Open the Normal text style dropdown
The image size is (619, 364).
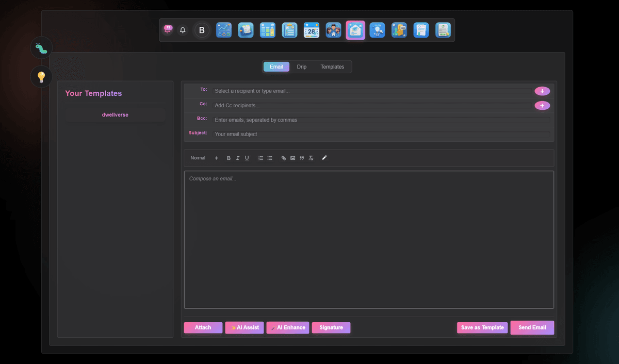(x=203, y=158)
